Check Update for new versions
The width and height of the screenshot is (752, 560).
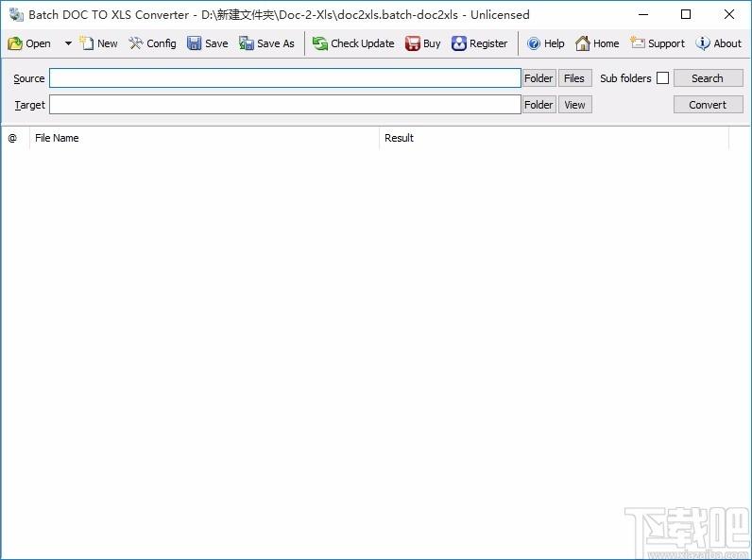(x=353, y=43)
